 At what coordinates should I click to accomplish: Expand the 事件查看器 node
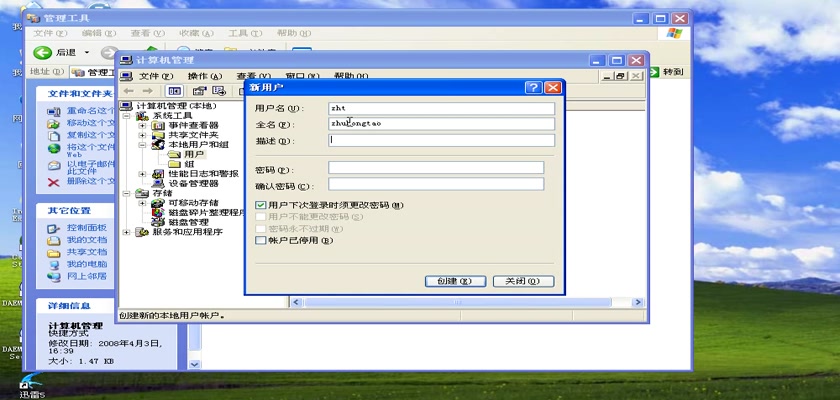tap(142, 125)
